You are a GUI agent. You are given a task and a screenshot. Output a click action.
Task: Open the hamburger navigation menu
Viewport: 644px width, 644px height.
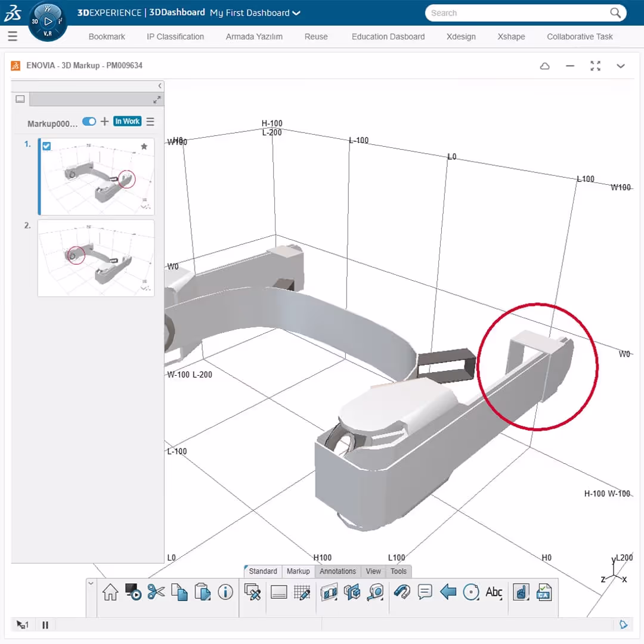click(13, 36)
